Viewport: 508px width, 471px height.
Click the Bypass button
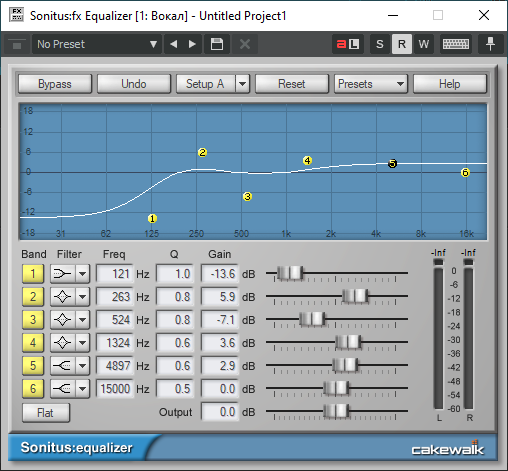point(55,84)
